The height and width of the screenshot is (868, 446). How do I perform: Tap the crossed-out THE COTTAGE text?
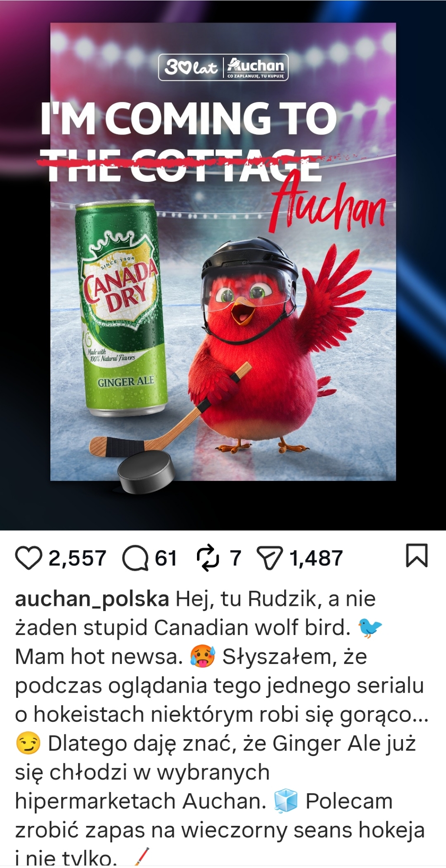[181, 165]
